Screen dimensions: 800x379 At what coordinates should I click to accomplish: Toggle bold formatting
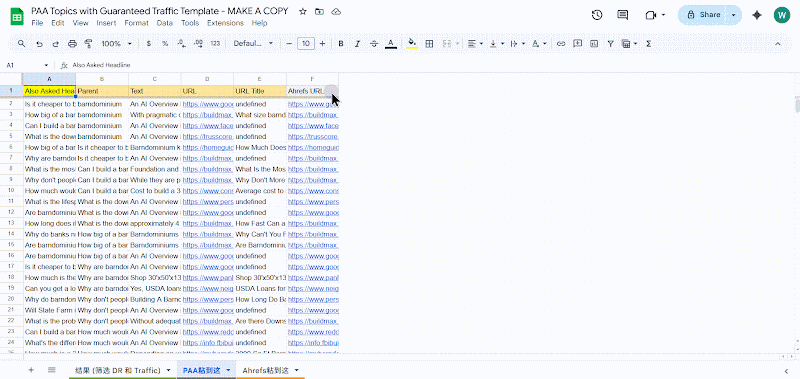point(341,44)
